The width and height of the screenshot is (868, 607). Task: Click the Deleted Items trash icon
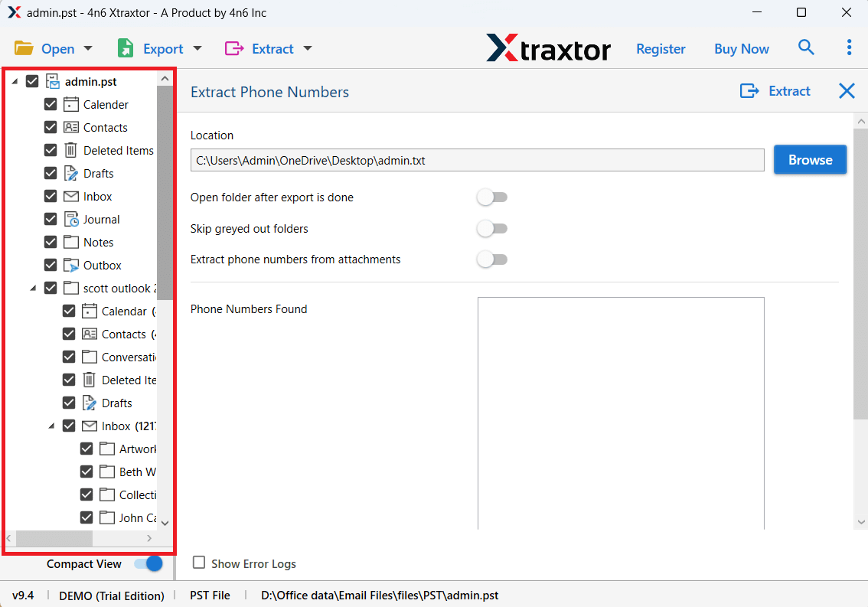pos(71,150)
